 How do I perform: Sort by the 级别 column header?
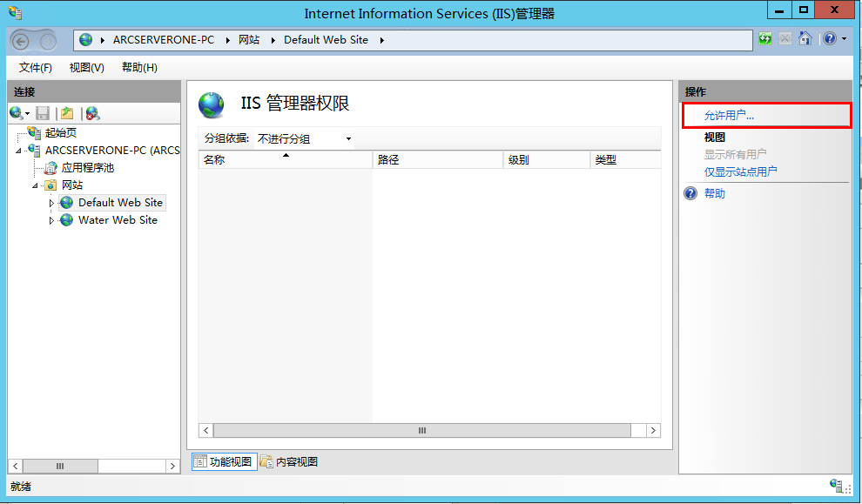click(547, 160)
